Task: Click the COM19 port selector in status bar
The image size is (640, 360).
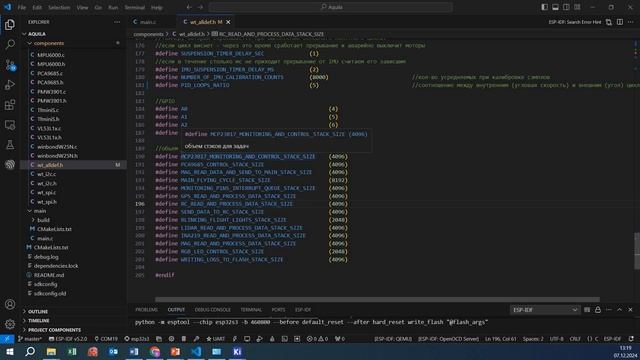Action: tap(106, 339)
